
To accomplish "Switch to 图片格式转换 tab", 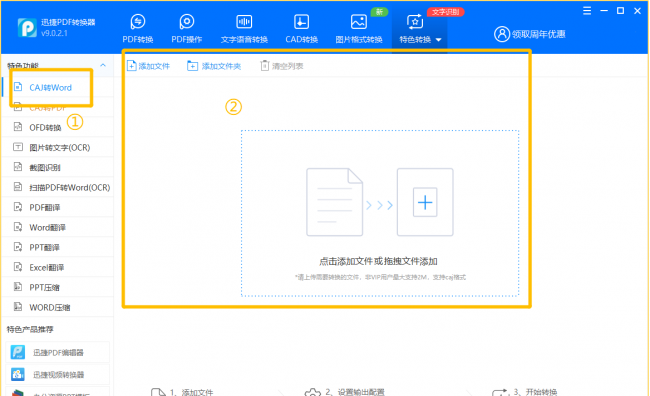I will [359, 28].
